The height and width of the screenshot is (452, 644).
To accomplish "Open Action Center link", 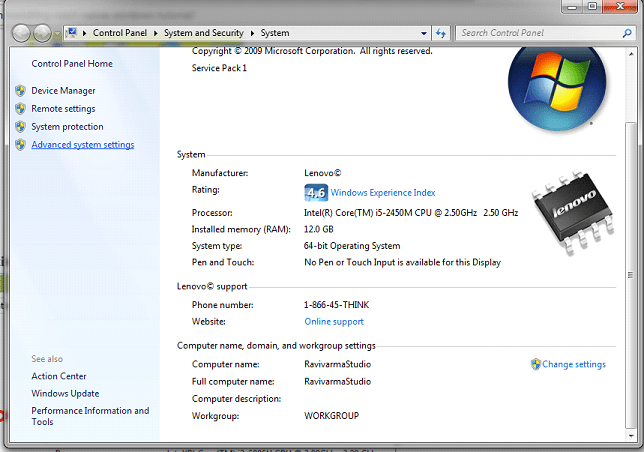I will point(59,376).
